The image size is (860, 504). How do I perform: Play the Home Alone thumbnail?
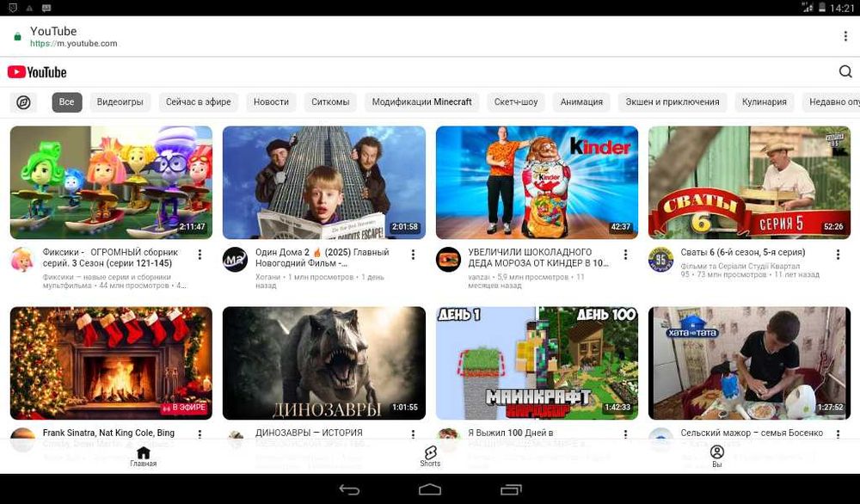coord(324,182)
